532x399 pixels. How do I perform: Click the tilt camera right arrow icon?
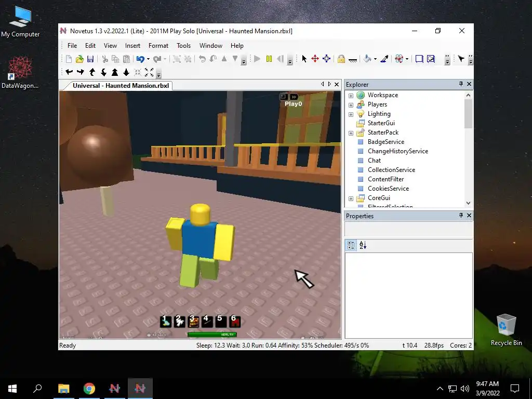(x=81, y=72)
